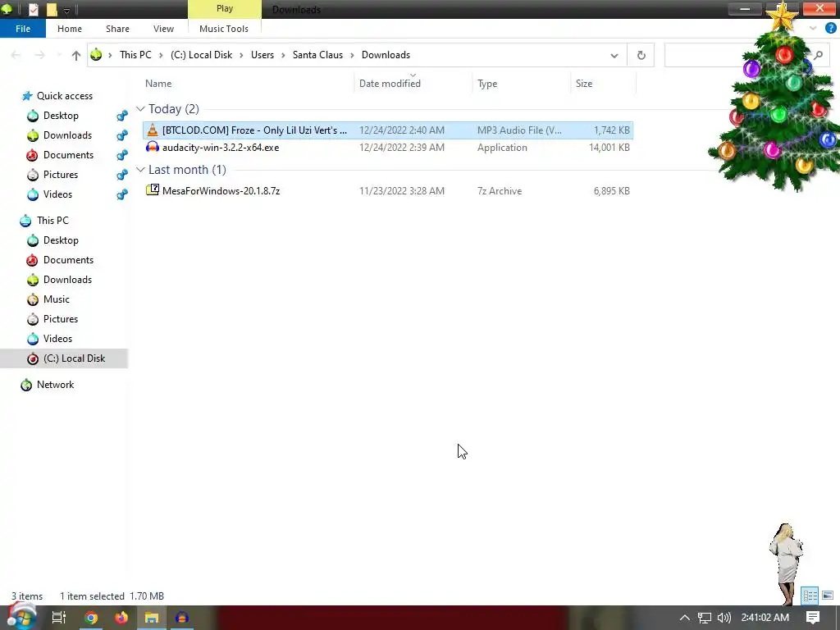Select the BTCLOD.COM Froze MP3 file
Image resolution: width=840 pixels, height=630 pixels.
[x=388, y=130]
